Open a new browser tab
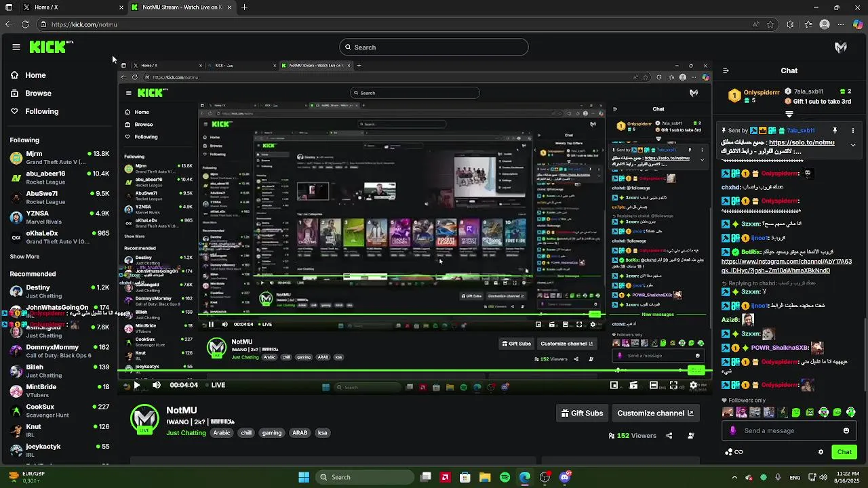The image size is (868, 488). 244,7
